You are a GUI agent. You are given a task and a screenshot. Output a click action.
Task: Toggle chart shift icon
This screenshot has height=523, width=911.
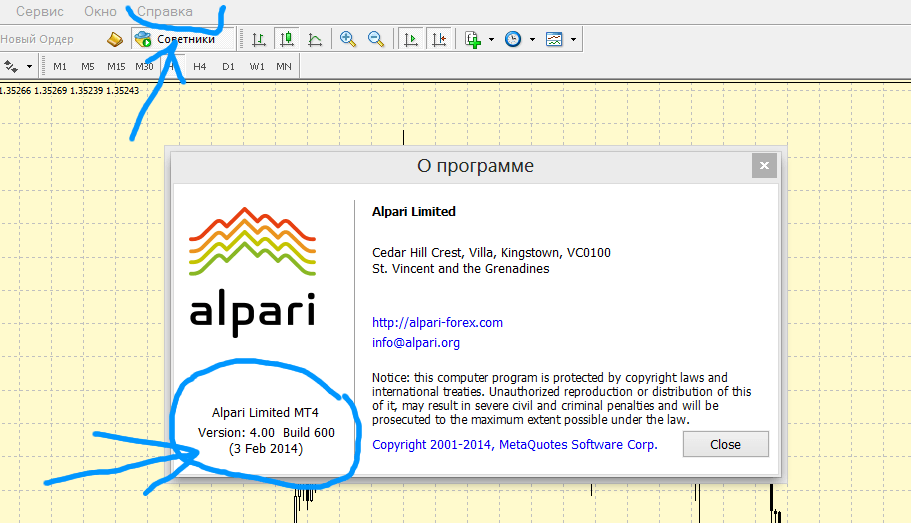[438, 40]
